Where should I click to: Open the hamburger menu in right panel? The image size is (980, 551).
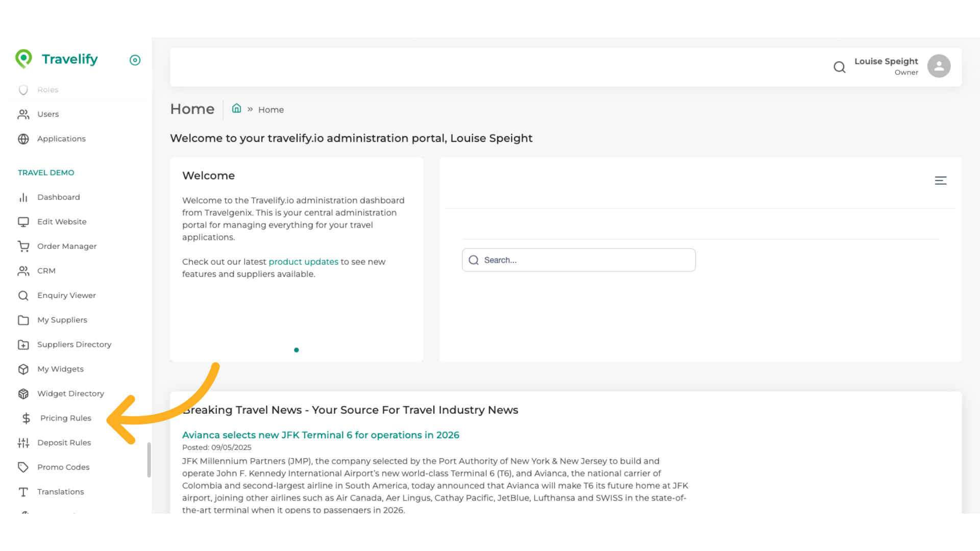pos(940,181)
